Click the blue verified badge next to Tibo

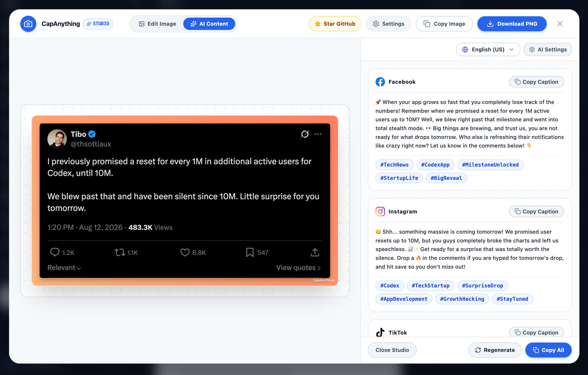(92, 134)
